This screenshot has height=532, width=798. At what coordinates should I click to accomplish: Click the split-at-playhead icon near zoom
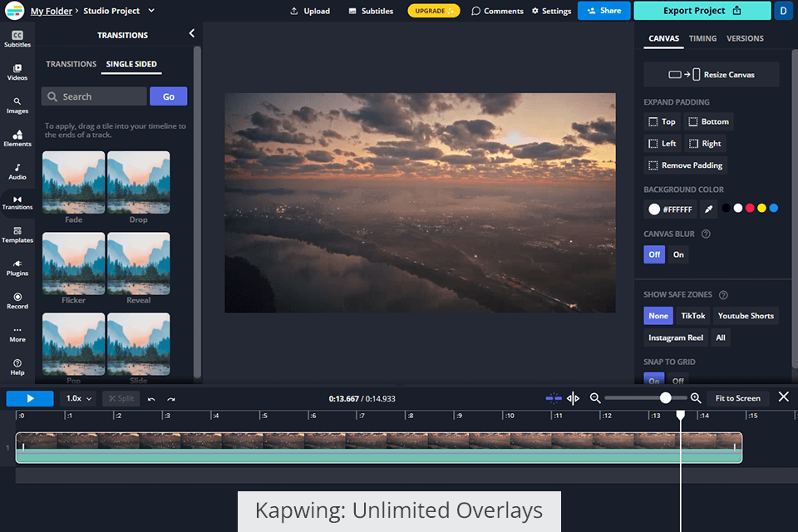pyautogui.click(x=573, y=398)
